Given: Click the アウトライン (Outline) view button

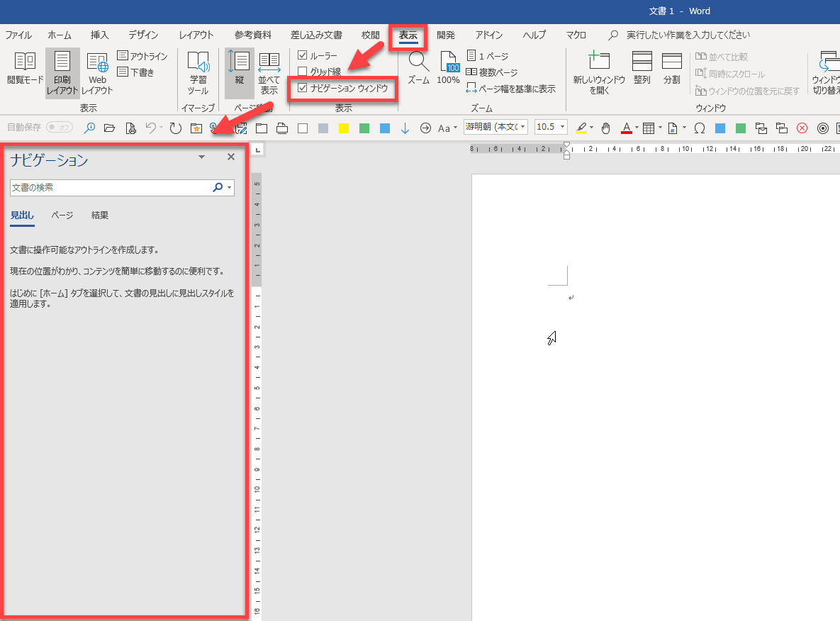Looking at the screenshot, I should (x=142, y=56).
